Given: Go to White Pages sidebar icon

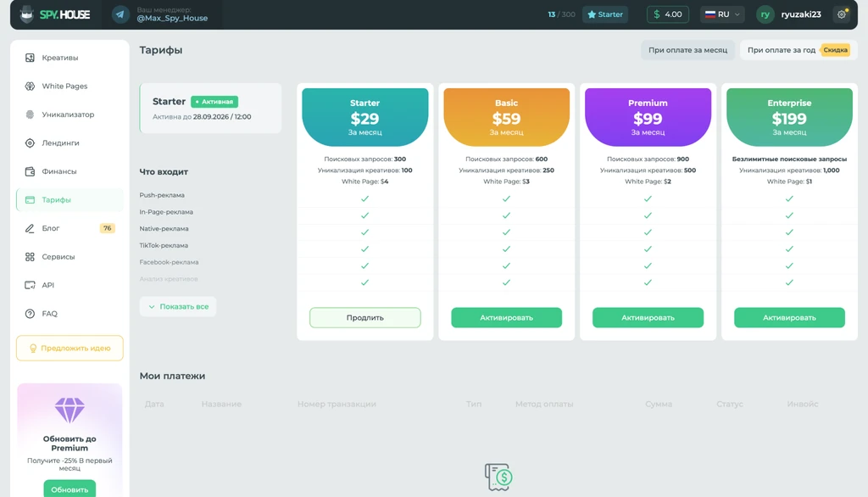Looking at the screenshot, I should click(30, 86).
